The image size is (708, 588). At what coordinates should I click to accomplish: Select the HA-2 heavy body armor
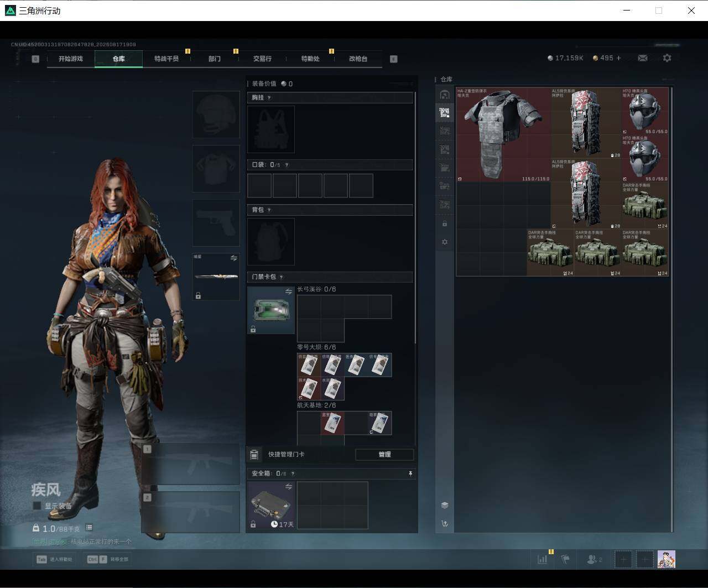(503, 135)
